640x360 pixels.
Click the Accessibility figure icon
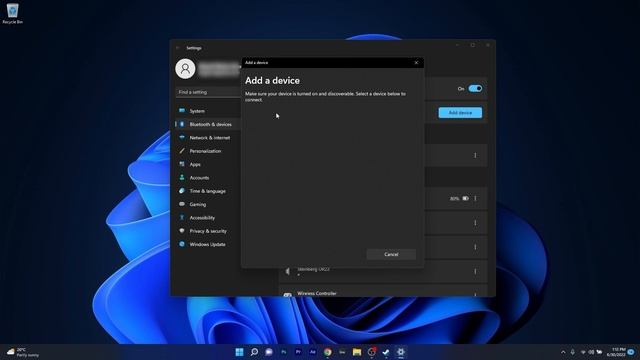tap(182, 218)
